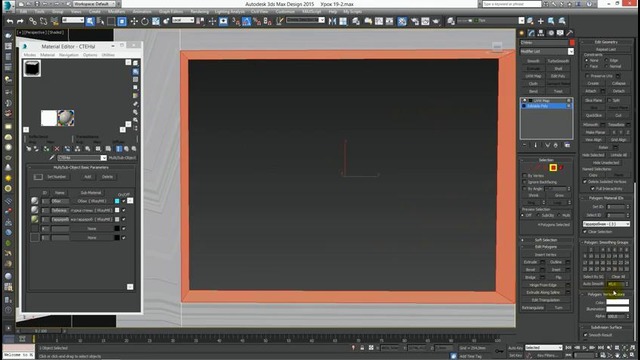
Task: Select the Edge constraint radio button
Action: point(607,60)
